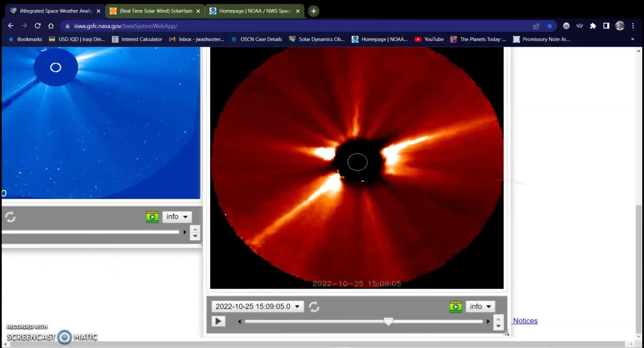Open a new tab with plus button
Image resolution: width=644 pixels, height=348 pixels.
(313, 11)
